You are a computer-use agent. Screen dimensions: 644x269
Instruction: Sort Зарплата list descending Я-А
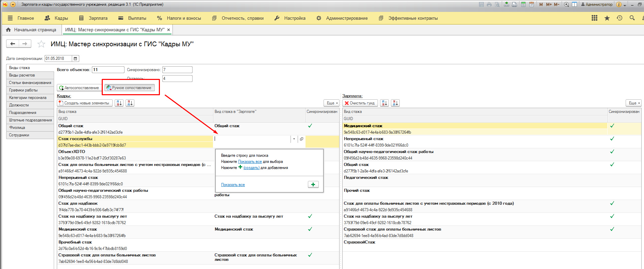coord(395,103)
